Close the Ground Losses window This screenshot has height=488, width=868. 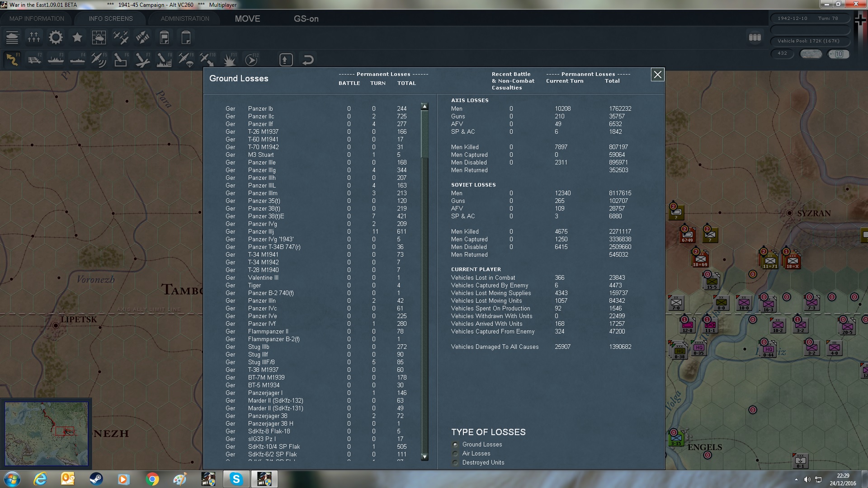coord(657,75)
